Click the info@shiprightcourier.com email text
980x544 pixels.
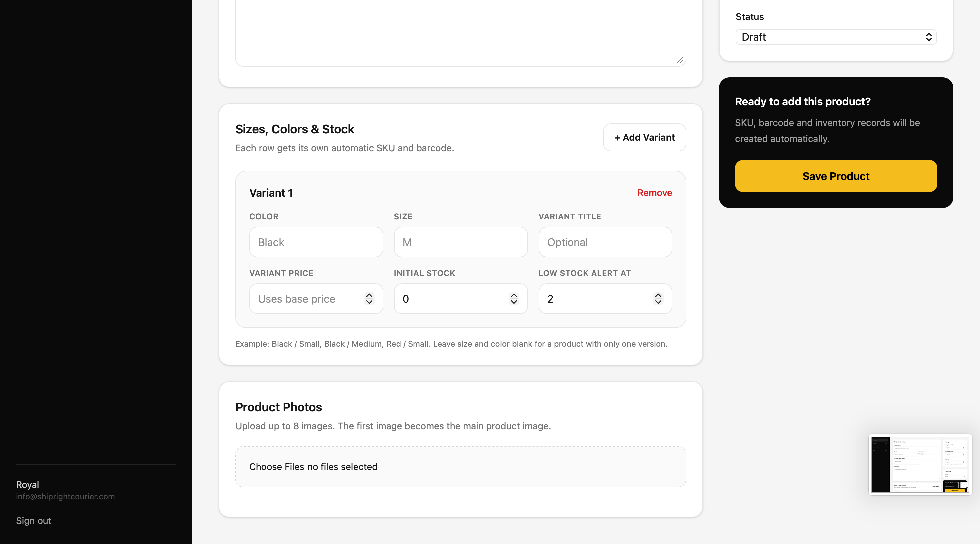click(x=65, y=496)
